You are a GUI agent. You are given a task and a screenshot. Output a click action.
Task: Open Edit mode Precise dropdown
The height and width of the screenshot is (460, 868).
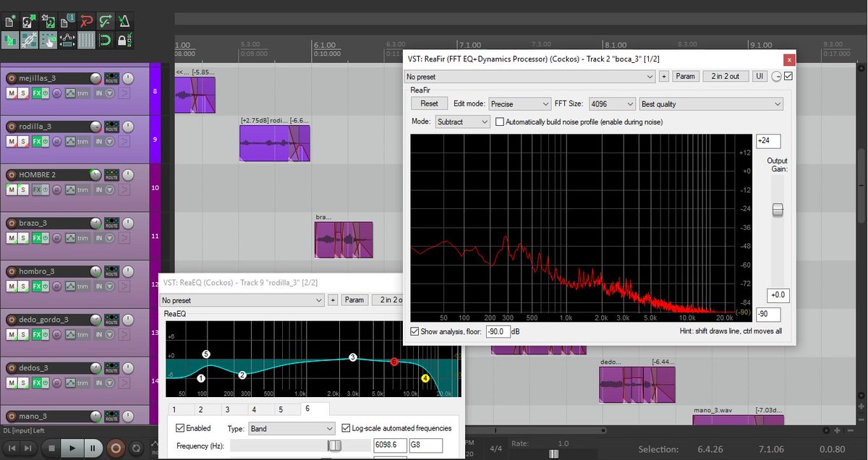519,104
